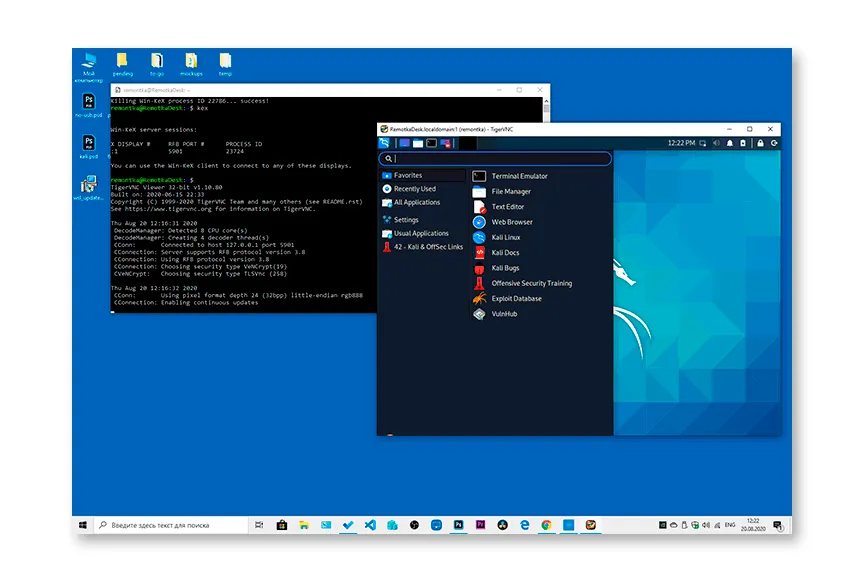Open the Windows notification center icon
Screen dimensions: 864x583
tap(777, 525)
